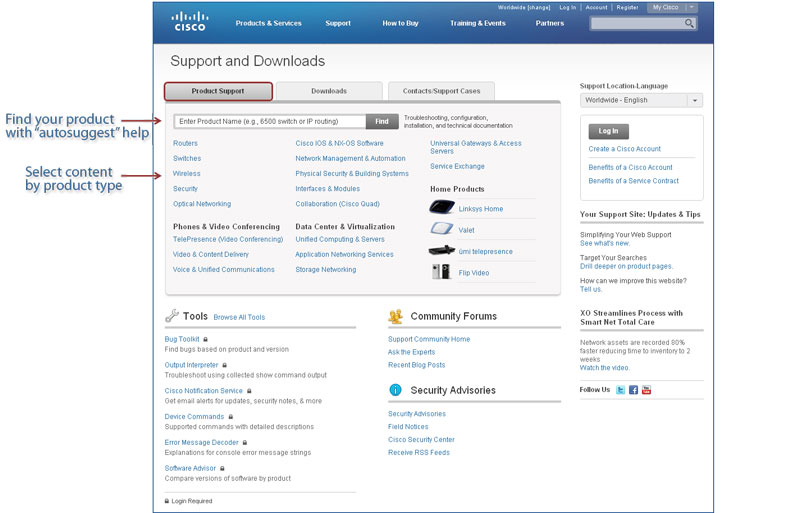Focus the Enter Product Name field
This screenshot has width=800, height=513.
[x=270, y=121]
